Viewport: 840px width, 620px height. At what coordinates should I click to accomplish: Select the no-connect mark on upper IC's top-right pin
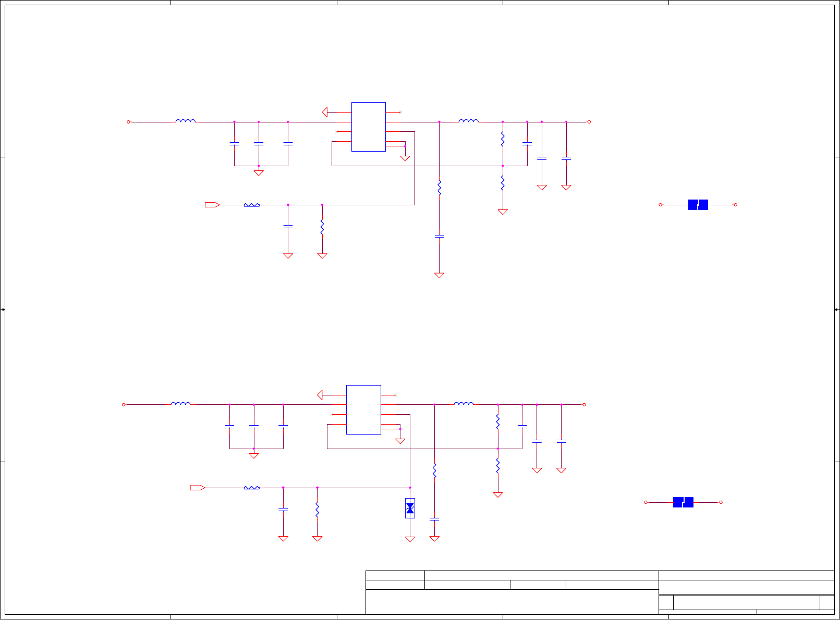(400, 112)
